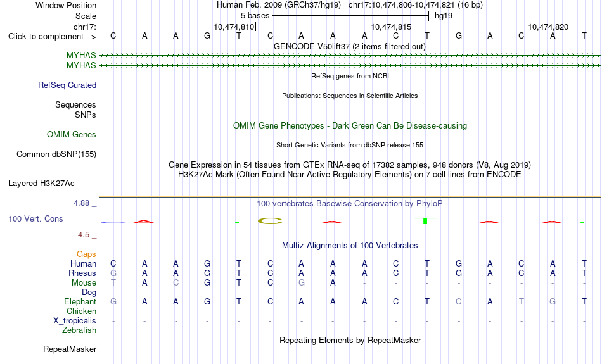
Task: Select the top MYHAS gene label
Action: [81, 55]
